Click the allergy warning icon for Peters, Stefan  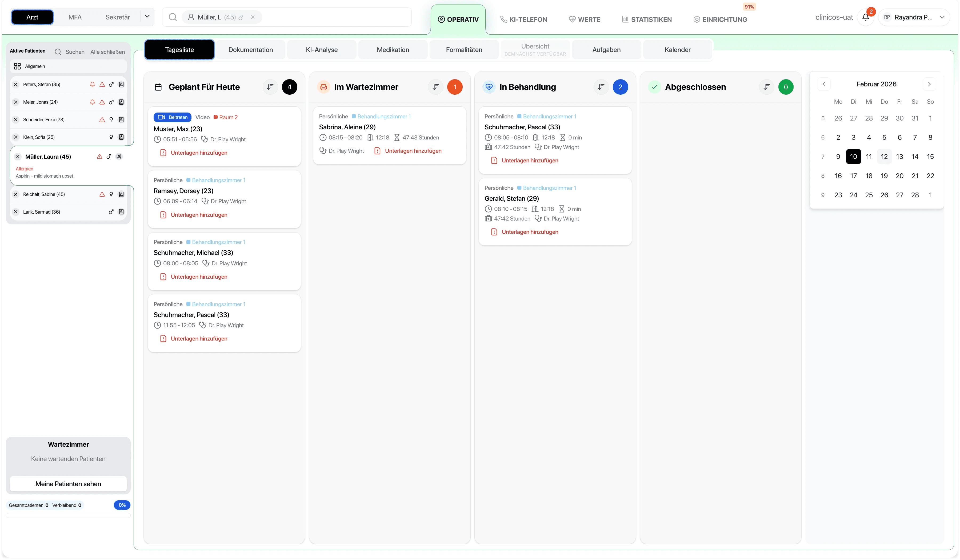tap(102, 85)
